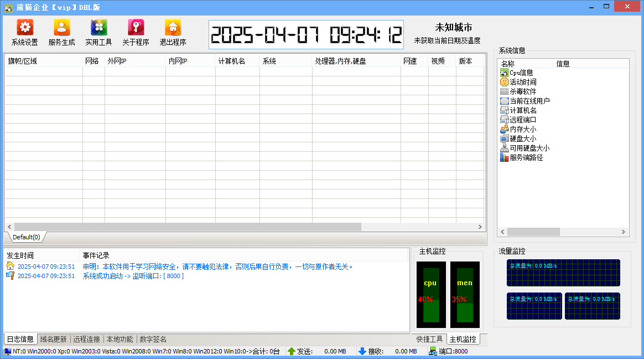Click 退出程序 exit icon
The image size is (644, 359).
(x=173, y=29)
